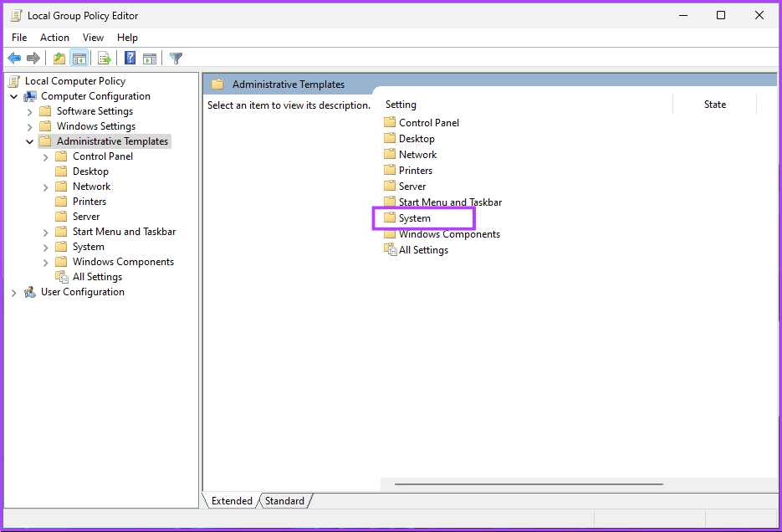
Task: Toggle the policy Filter icon
Action: click(x=176, y=57)
